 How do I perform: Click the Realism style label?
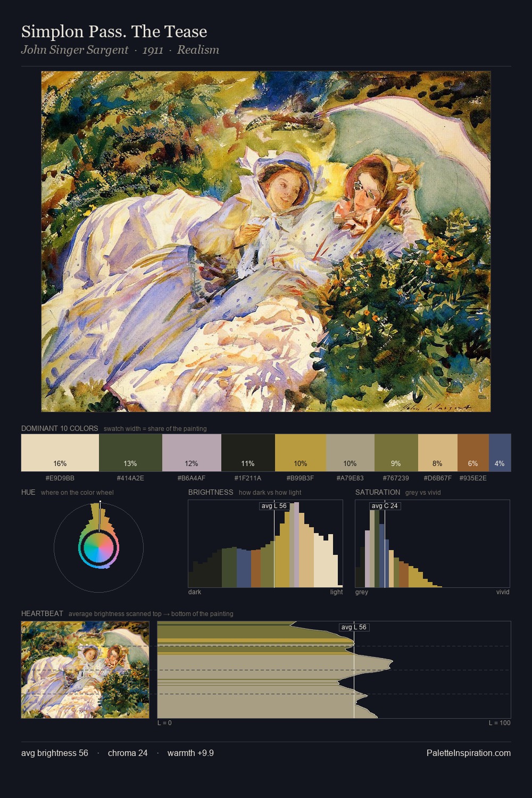(198, 50)
